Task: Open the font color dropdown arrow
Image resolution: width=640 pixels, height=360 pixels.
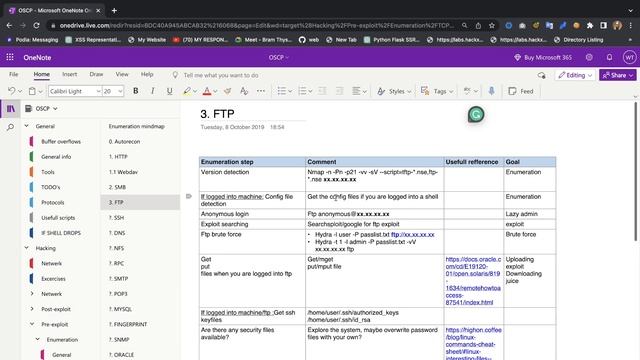Action: click(x=215, y=91)
